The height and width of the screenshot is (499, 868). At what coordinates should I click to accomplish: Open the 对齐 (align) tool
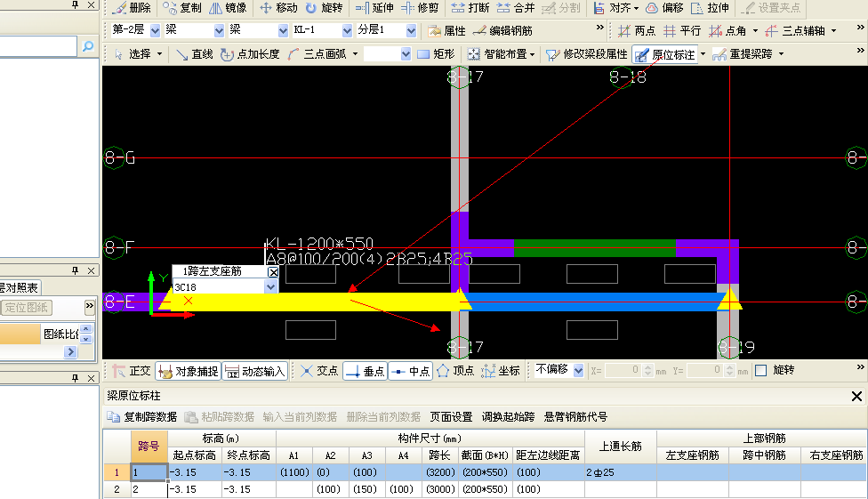click(615, 8)
